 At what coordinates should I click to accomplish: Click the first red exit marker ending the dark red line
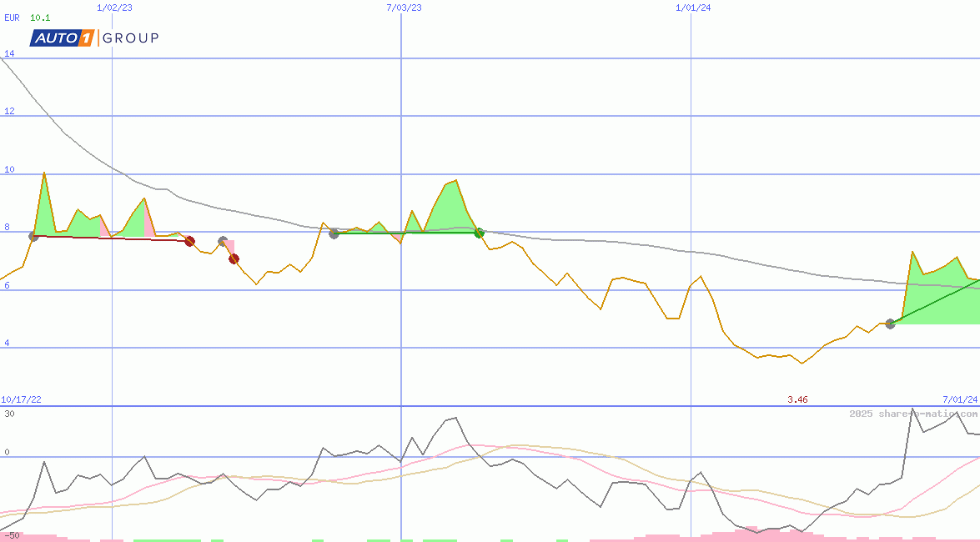(189, 241)
